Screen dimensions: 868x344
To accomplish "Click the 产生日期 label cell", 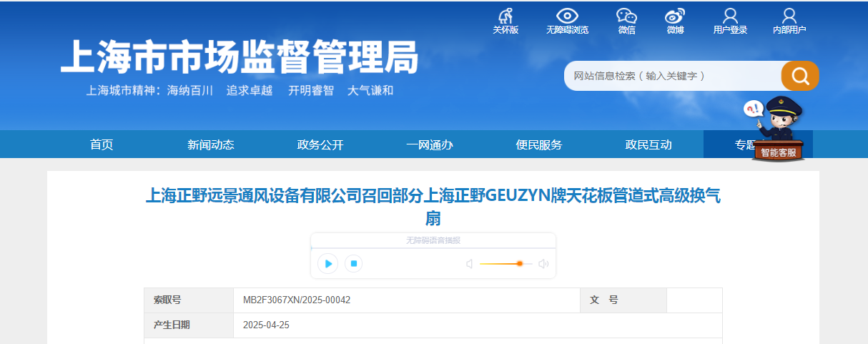I will (x=189, y=325).
